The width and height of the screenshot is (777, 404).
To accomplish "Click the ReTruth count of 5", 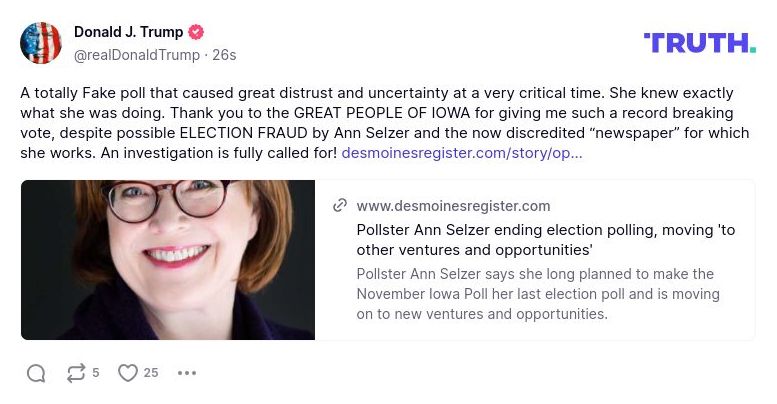I will [96, 373].
